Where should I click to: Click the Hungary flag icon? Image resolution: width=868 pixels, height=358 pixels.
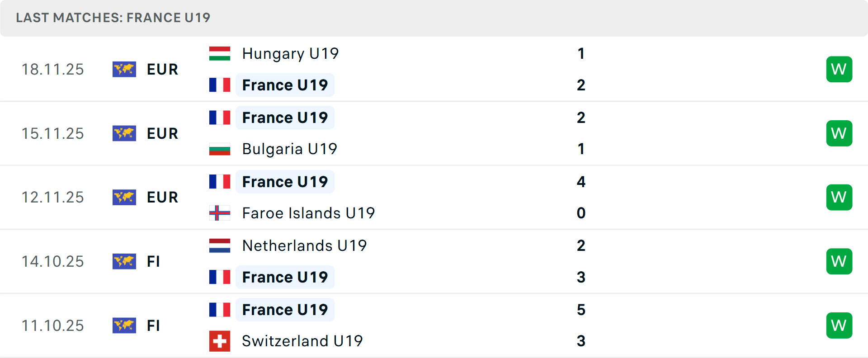click(x=220, y=53)
